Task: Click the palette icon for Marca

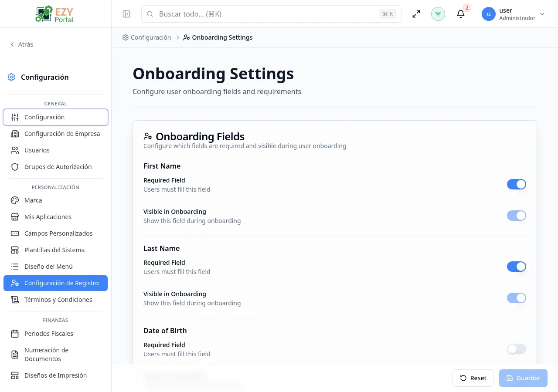Action: [x=15, y=200]
